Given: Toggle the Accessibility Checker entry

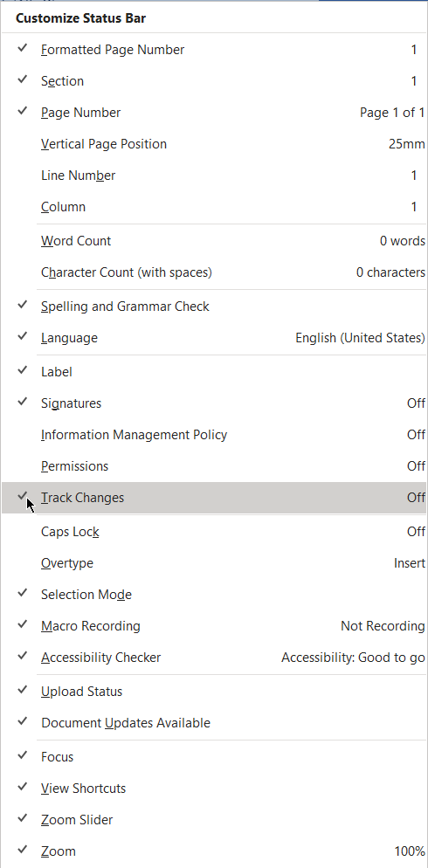Looking at the screenshot, I should (214, 658).
